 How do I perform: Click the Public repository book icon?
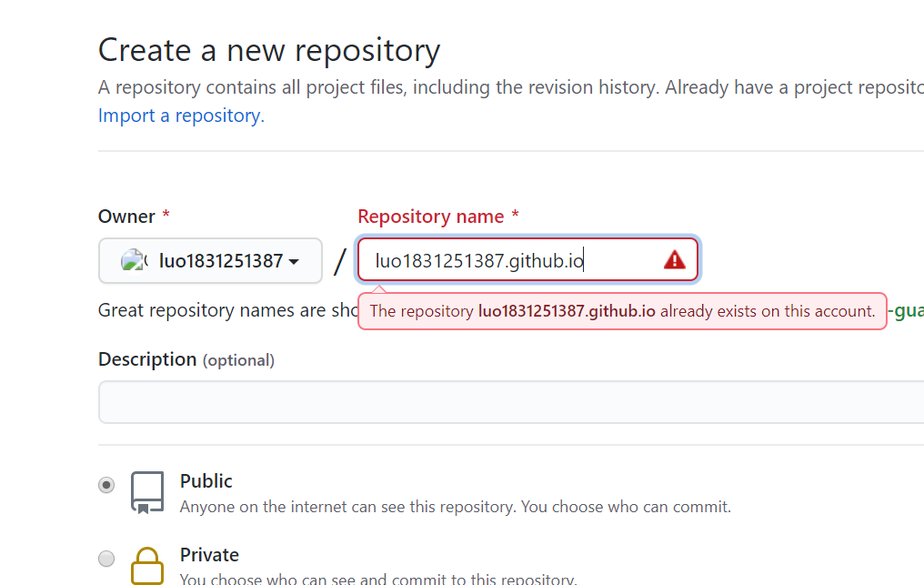click(x=147, y=492)
